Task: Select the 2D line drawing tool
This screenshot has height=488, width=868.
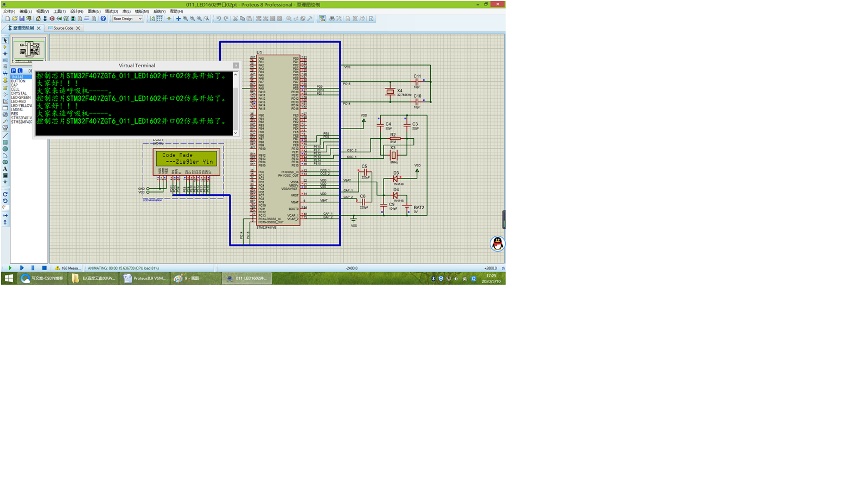Action: (5, 136)
